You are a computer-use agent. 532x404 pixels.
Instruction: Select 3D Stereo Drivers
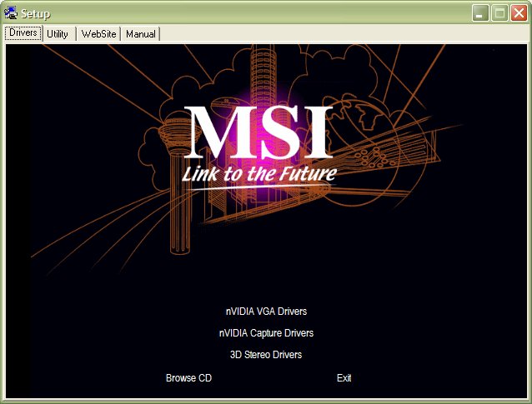pyautogui.click(x=266, y=355)
